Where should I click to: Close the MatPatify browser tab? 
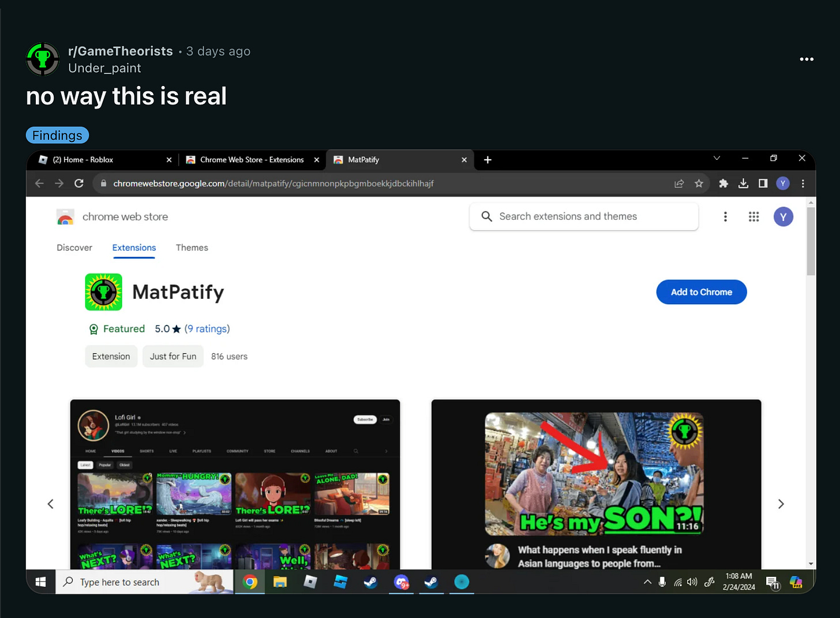[464, 160]
